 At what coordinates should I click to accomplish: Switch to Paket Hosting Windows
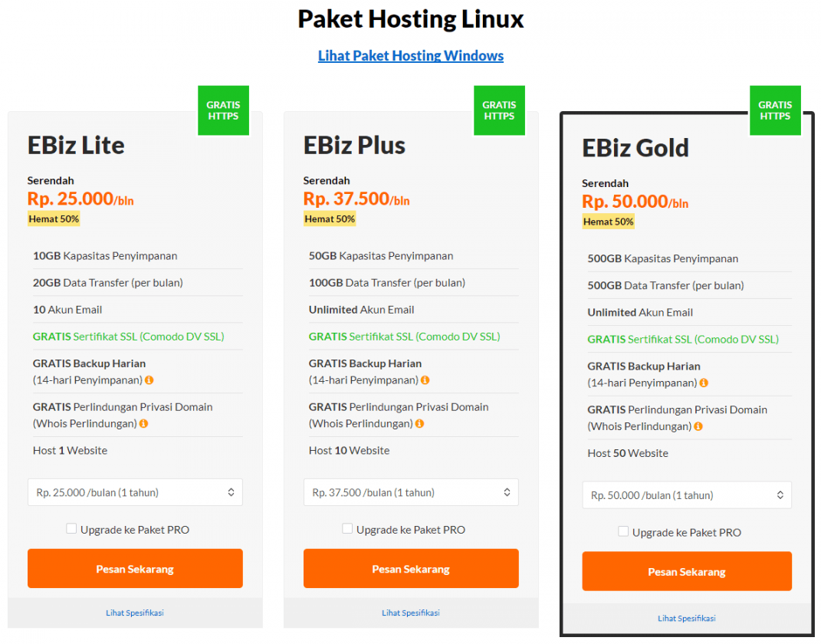click(x=411, y=55)
